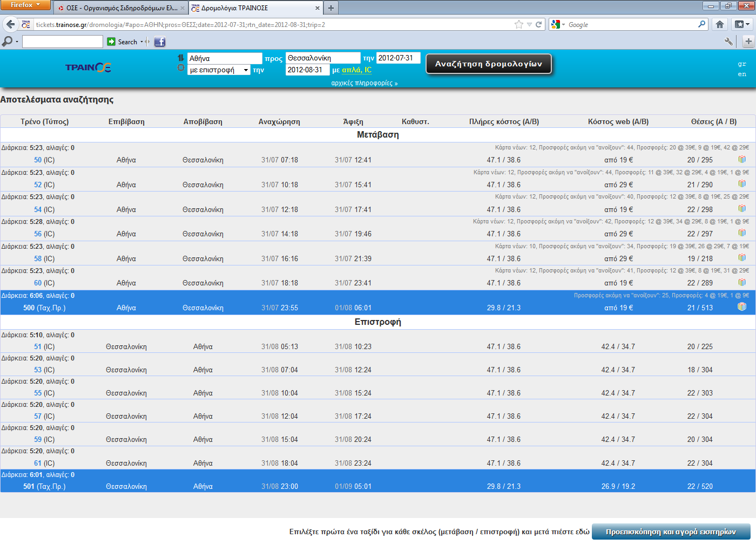Select return train 501 (Ταχ.Πρ.) row

coord(378,481)
